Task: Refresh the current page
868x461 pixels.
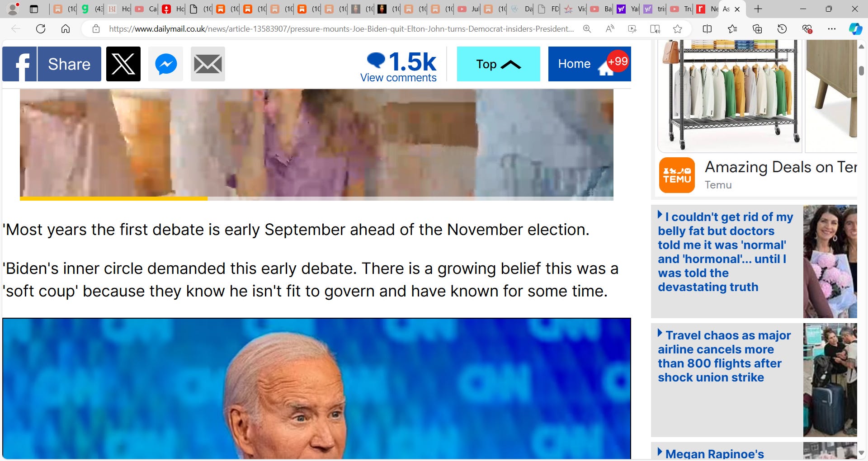Action: tap(41, 29)
